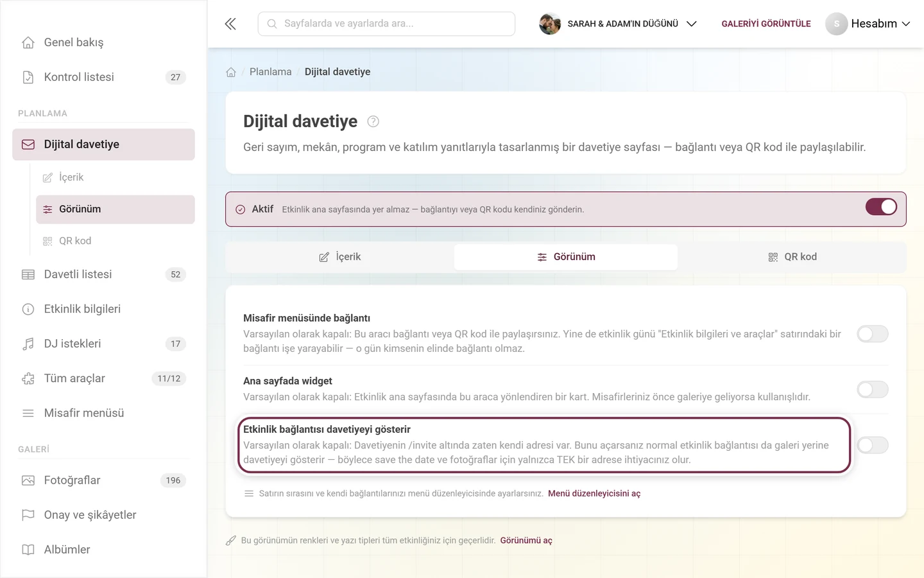The image size is (924, 578).
Task: Open the İçerik sidebar sub-item
Action: point(116,177)
